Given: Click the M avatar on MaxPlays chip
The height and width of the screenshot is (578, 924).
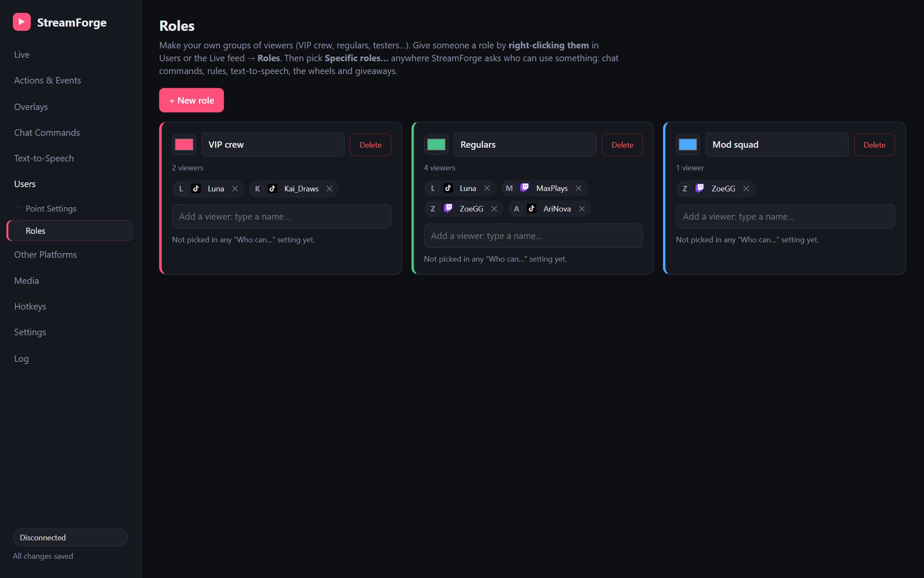Looking at the screenshot, I should point(509,188).
